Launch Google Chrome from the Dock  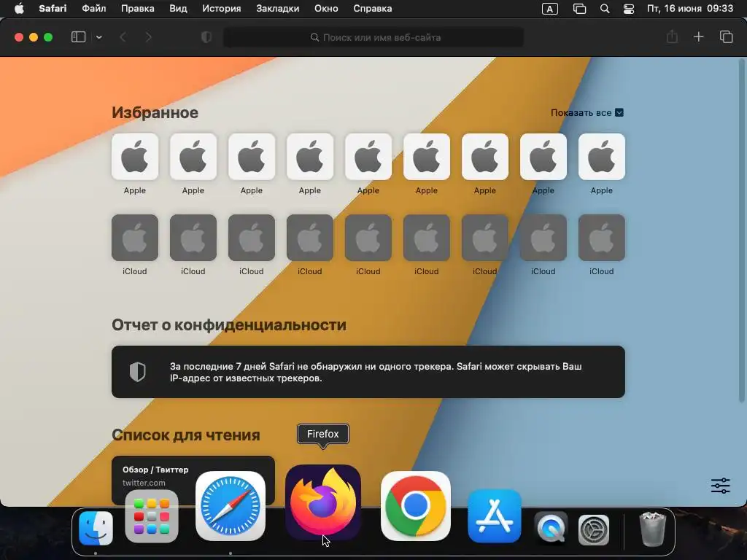415,506
